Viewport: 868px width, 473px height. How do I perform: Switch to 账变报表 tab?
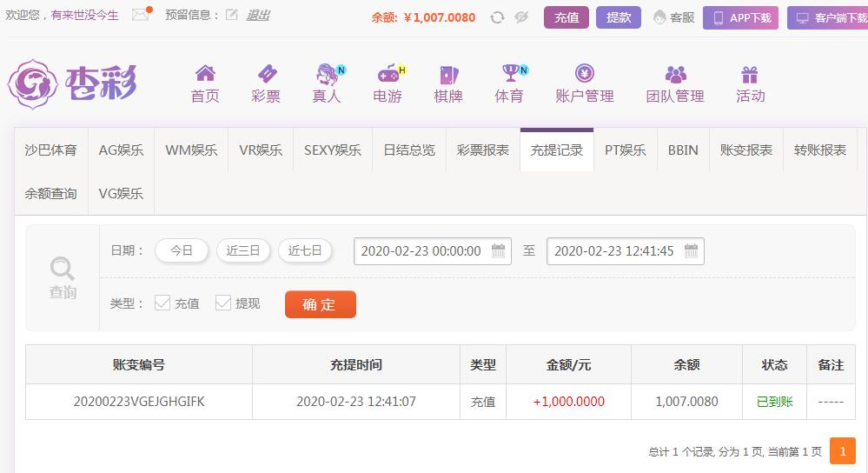tap(746, 150)
